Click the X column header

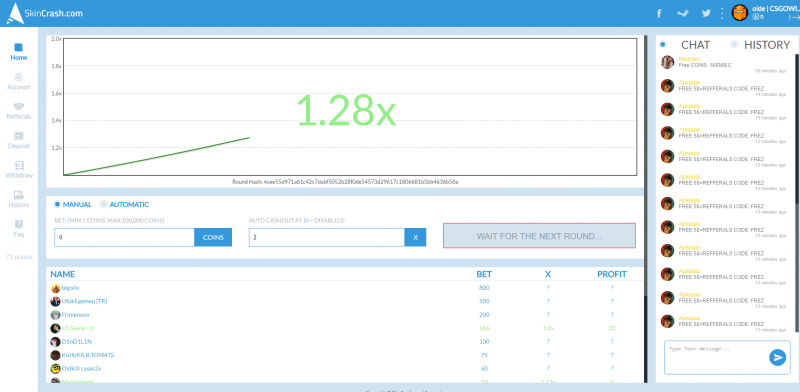[548, 274]
